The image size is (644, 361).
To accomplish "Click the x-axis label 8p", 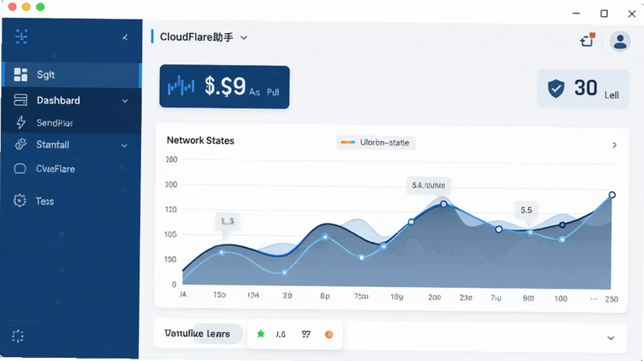I will (325, 296).
